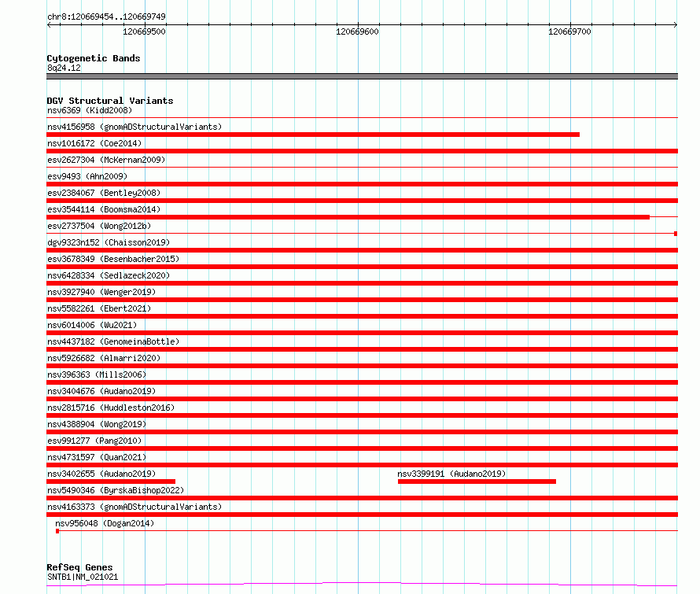Click the RefSeq Genes track heading
The width and height of the screenshot is (700, 594).
[x=79, y=567]
